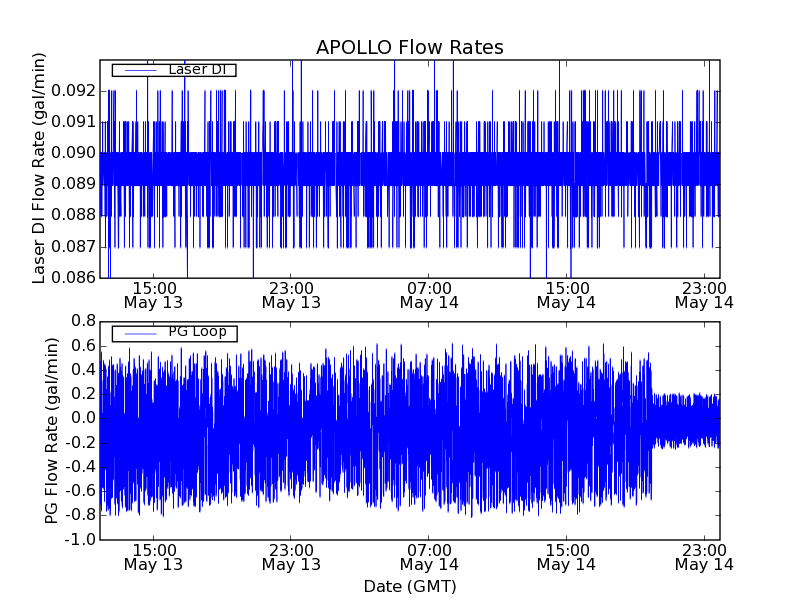Click top plot's 07:00 May 14 tick label

pyautogui.click(x=429, y=294)
